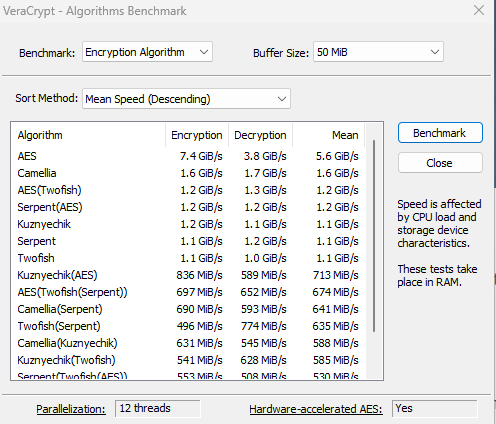Select the Kuznyechik(AES) row

tap(188, 275)
